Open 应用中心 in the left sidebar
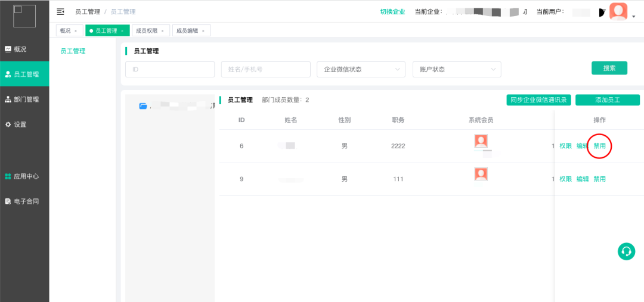The width and height of the screenshot is (644, 302). 24,176
